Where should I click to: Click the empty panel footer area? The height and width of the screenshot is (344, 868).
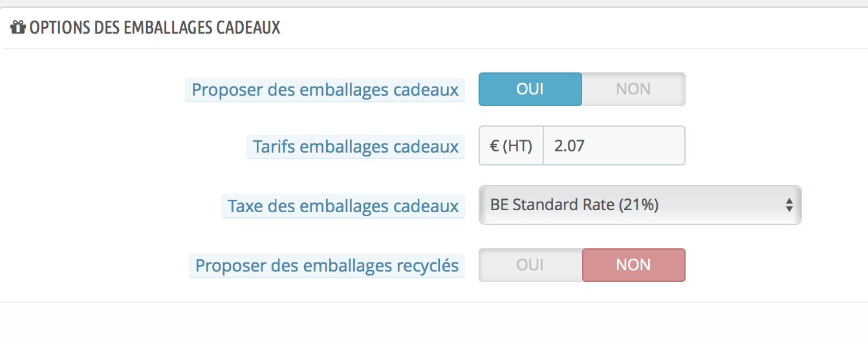coord(434,322)
